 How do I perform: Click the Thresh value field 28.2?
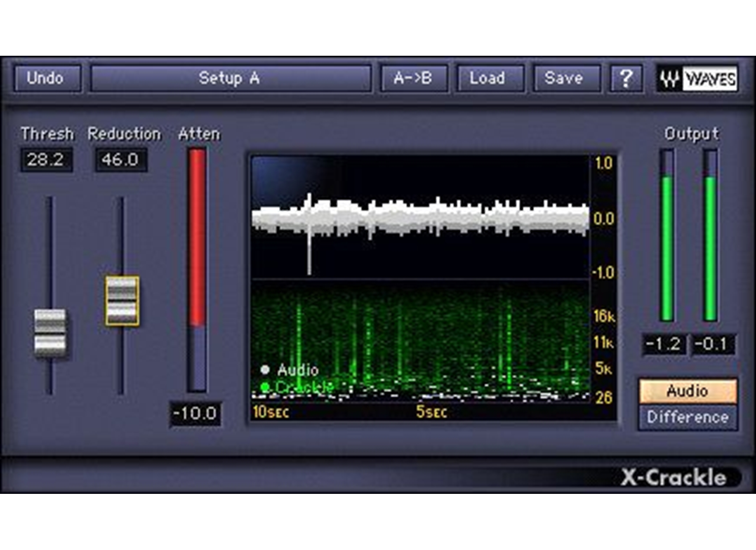click(x=46, y=160)
